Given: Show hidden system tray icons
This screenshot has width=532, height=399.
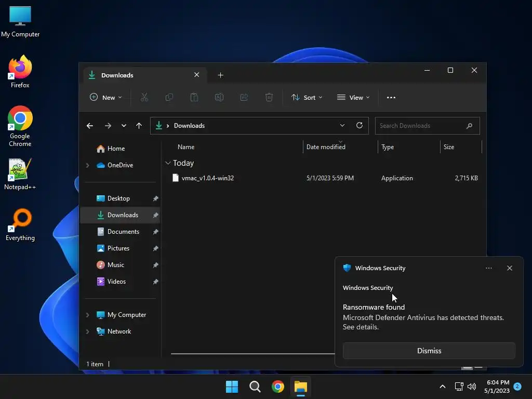Looking at the screenshot, I should coord(443,387).
